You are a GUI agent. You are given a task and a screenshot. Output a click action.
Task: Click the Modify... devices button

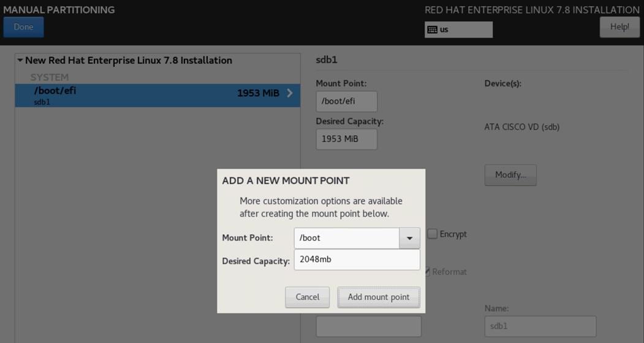(510, 175)
